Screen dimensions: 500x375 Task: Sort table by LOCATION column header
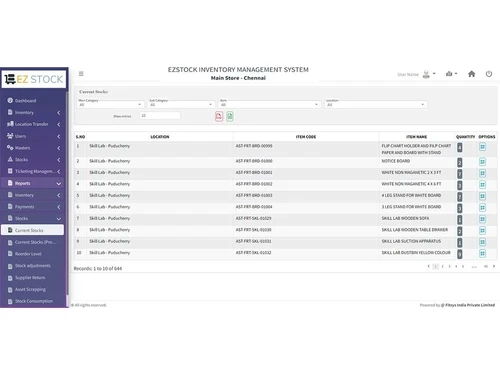click(x=160, y=137)
